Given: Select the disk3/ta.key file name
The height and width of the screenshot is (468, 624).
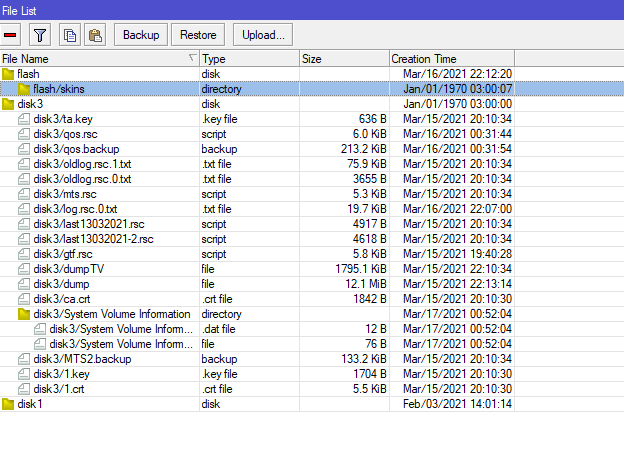Looking at the screenshot, I should [63, 119].
